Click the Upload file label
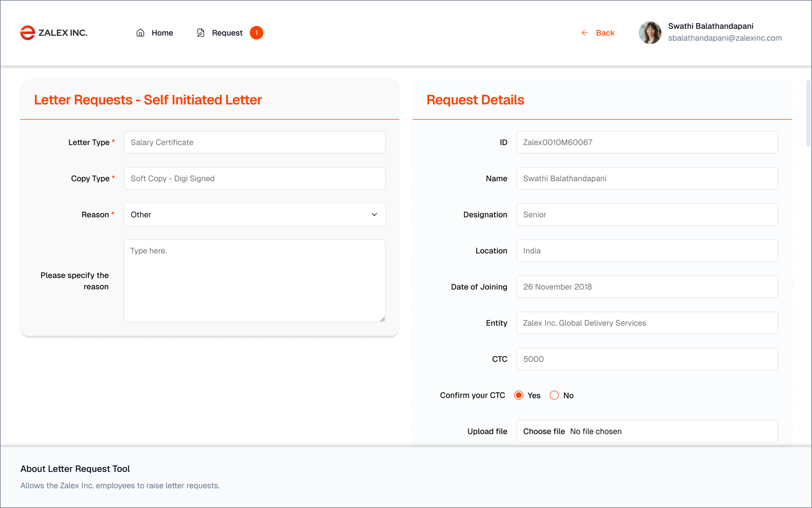This screenshot has width=812, height=508. [487, 431]
